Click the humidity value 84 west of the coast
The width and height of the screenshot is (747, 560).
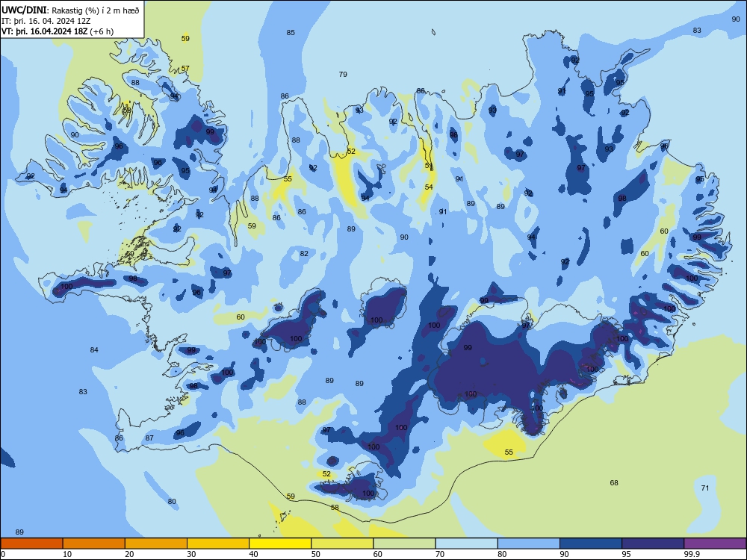click(94, 350)
